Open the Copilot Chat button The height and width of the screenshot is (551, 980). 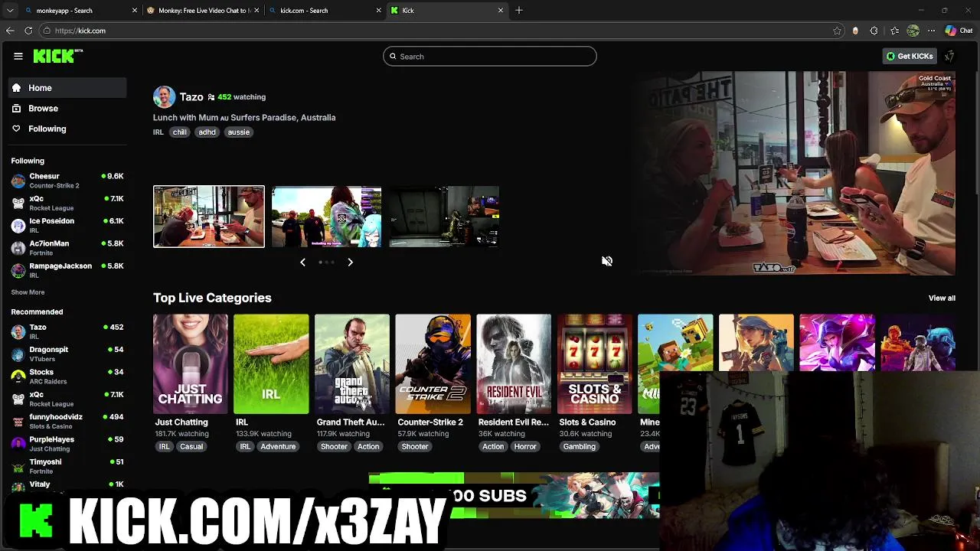(x=959, y=31)
